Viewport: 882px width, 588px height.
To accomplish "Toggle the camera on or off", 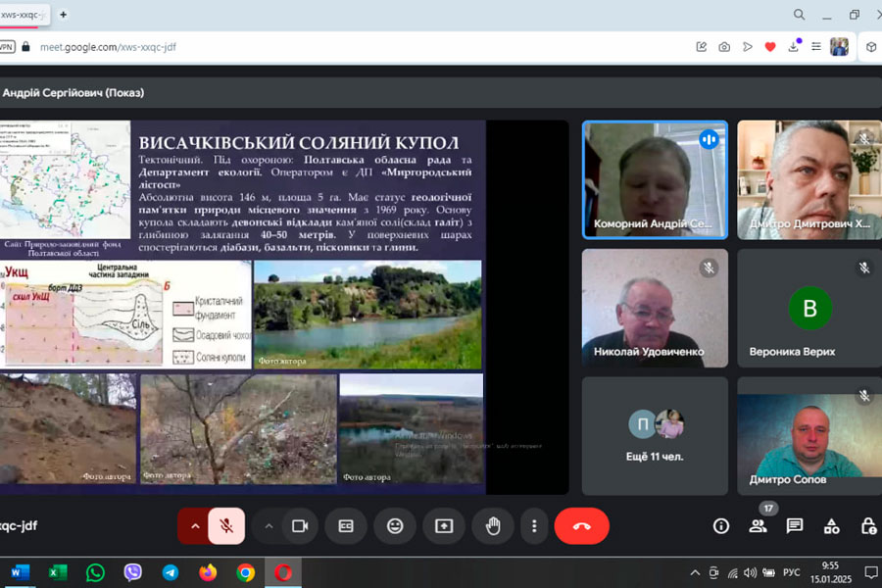I will click(x=300, y=526).
